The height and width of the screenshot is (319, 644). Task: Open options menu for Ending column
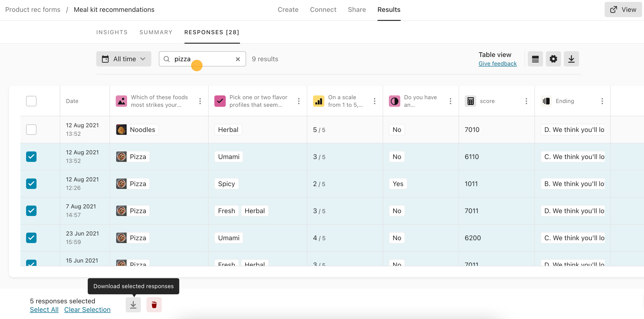[602, 101]
